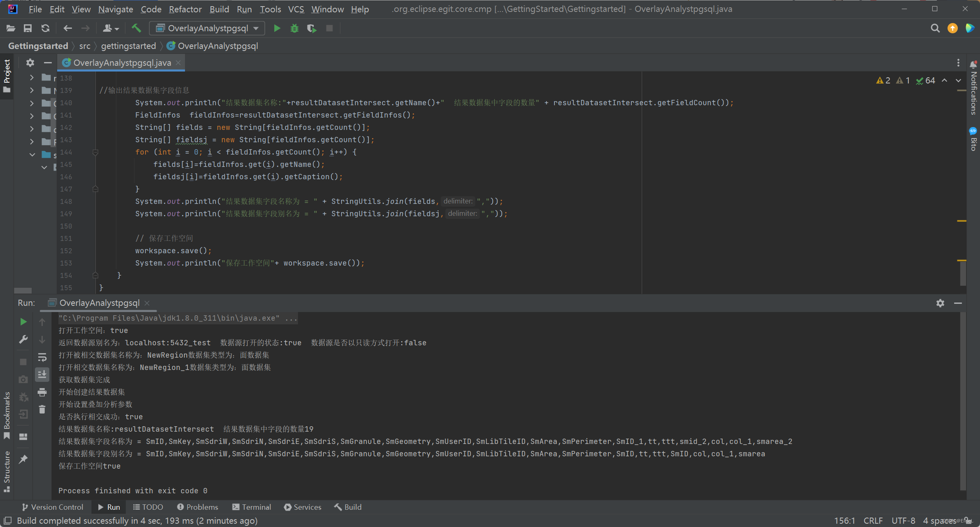Run with coverage using shield icon
Viewport: 980px width, 527px height.
pyautogui.click(x=312, y=28)
